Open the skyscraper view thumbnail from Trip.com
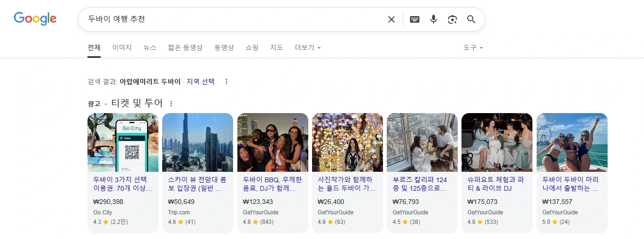 tap(198, 142)
